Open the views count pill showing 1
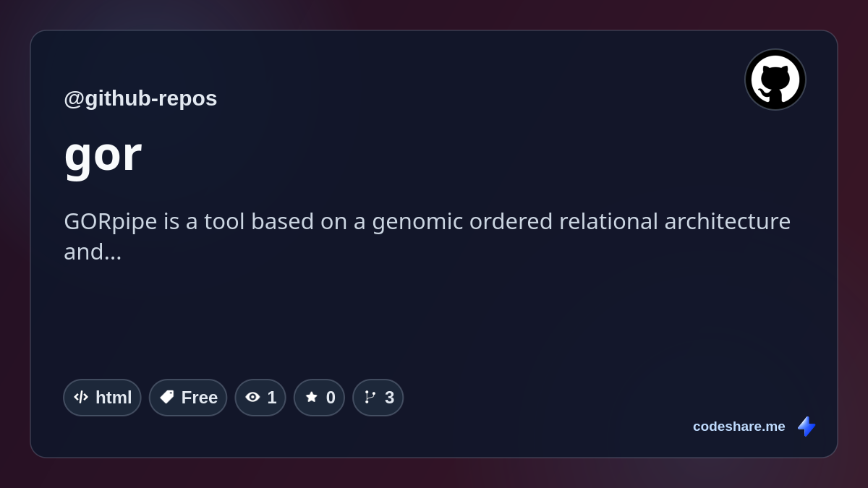 260,398
